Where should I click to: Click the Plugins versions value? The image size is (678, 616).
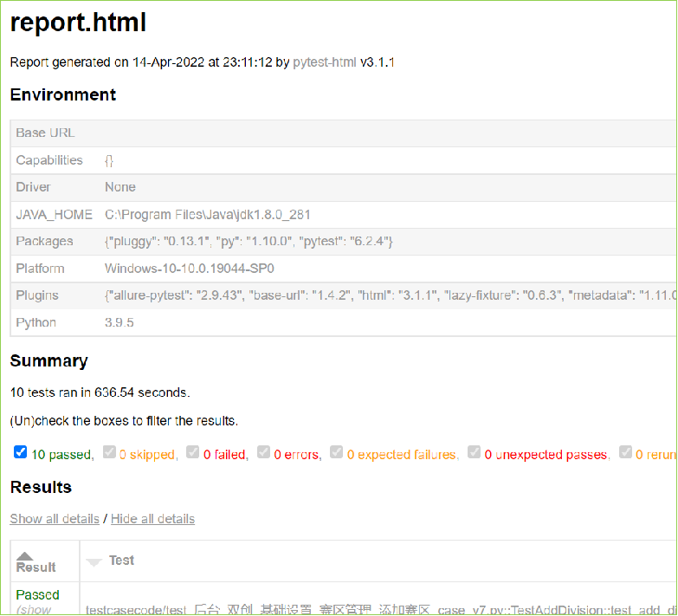[391, 295]
